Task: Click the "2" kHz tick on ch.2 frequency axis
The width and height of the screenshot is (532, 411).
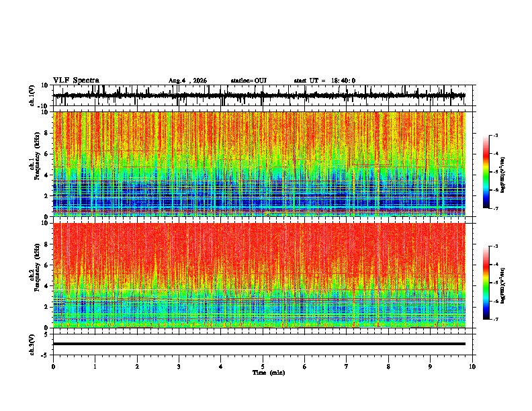Action: (47, 307)
